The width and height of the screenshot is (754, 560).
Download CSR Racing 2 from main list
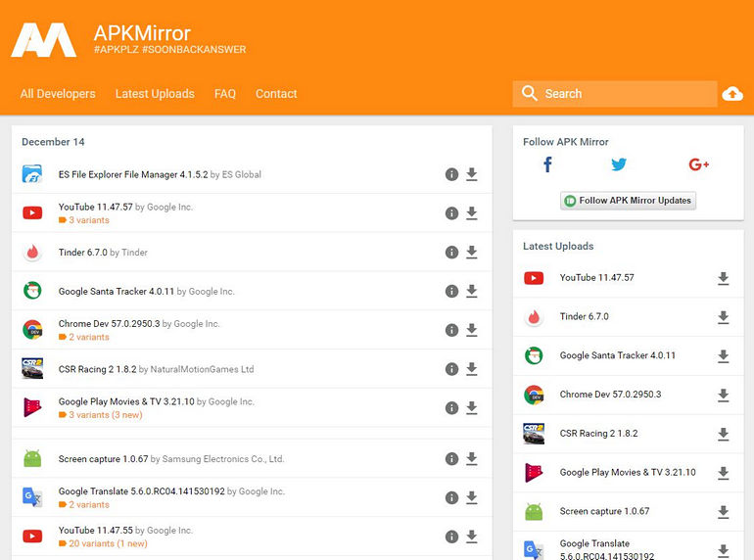pos(472,369)
